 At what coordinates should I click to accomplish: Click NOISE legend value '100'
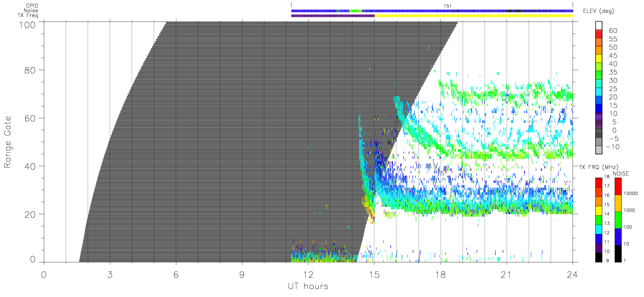pos(628,226)
